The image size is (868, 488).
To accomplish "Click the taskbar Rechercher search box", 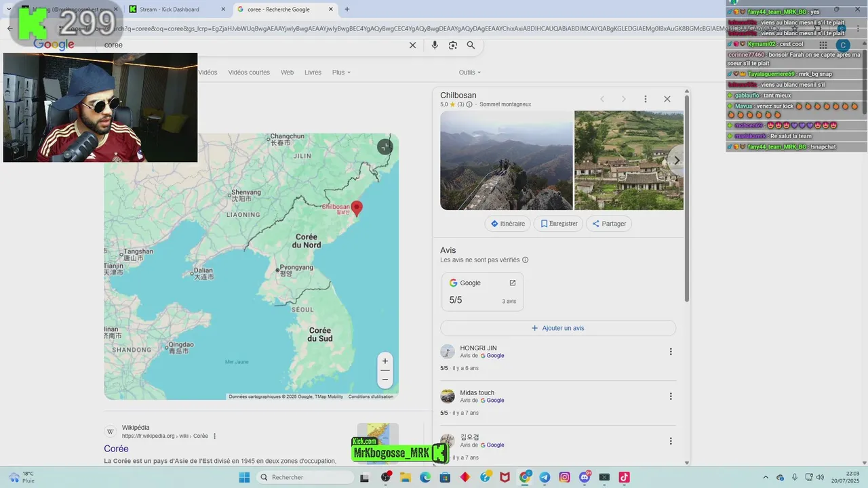I will click(305, 477).
